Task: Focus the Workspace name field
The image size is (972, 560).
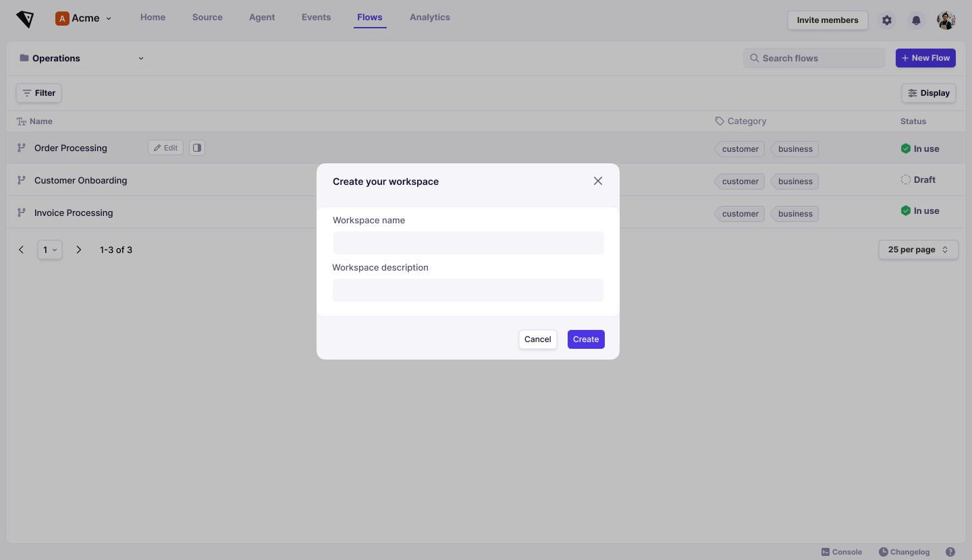Action: pyautogui.click(x=468, y=243)
